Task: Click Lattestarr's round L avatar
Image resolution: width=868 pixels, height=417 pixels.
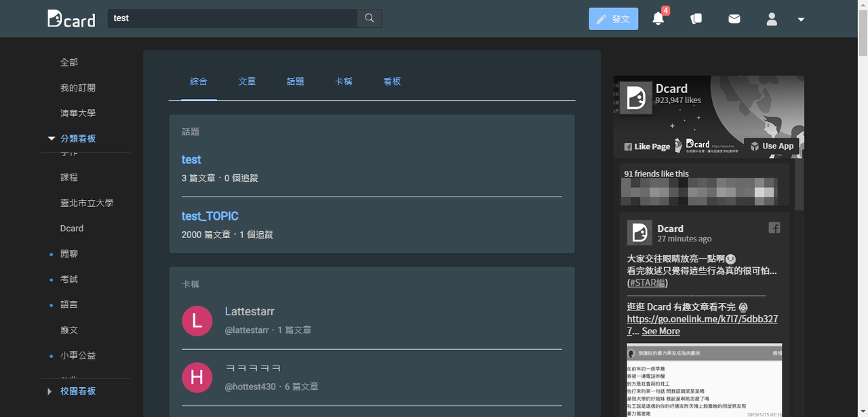Action: coord(197,321)
